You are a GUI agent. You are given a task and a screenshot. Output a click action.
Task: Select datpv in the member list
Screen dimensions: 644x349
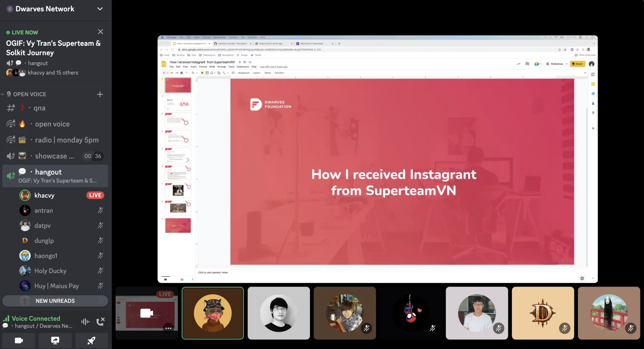tap(61, 225)
